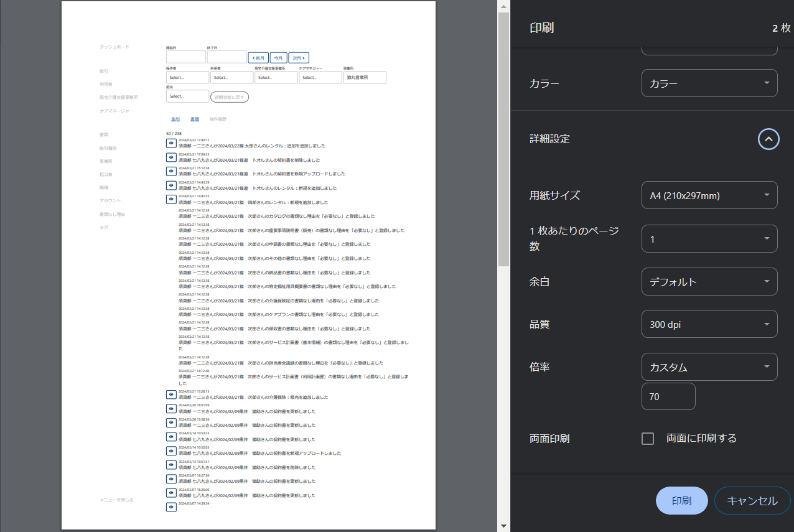Enable the 両面に印刷する checkbox
794x532 pixels.
(x=647, y=439)
